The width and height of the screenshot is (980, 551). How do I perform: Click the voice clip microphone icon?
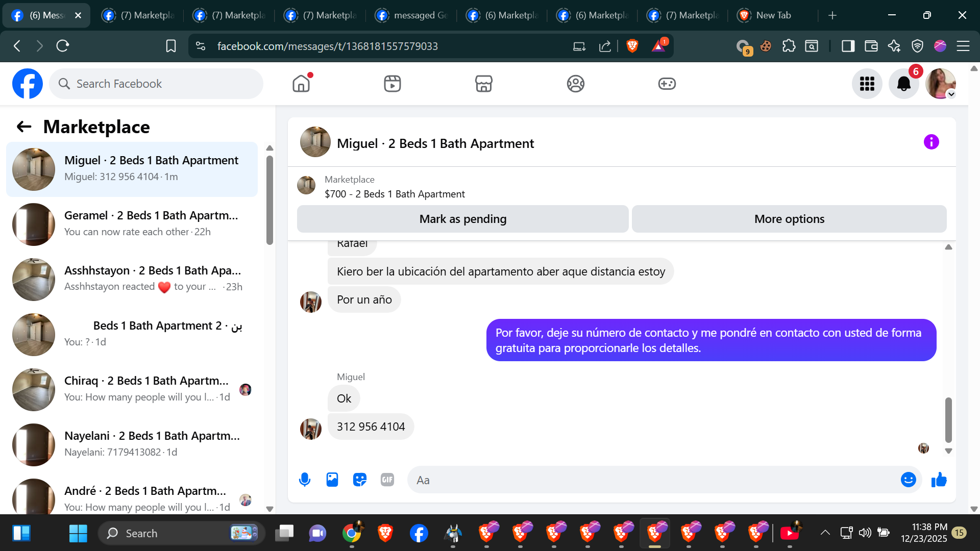coord(305,480)
